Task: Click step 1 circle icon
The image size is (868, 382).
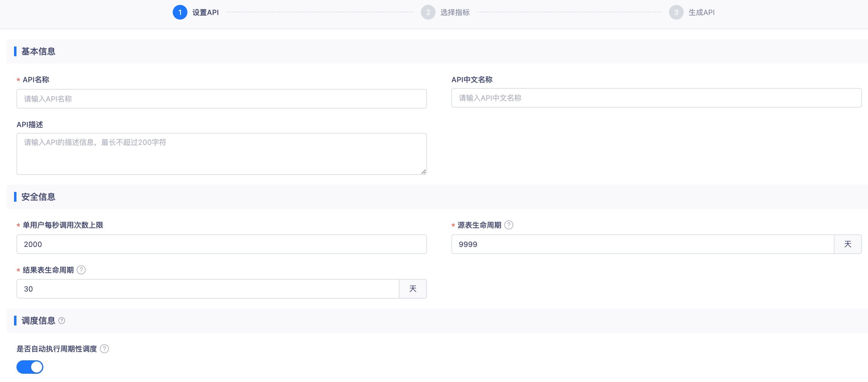Action: coord(180,12)
